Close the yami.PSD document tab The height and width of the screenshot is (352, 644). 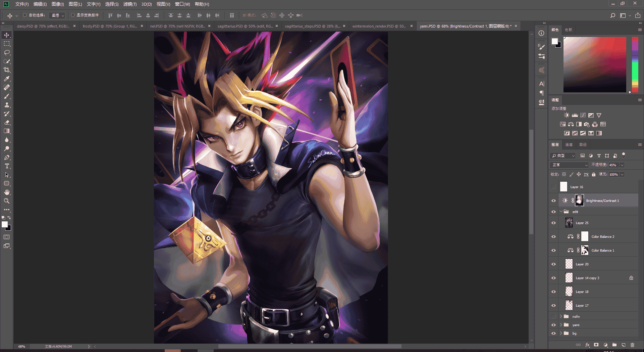[x=516, y=26]
